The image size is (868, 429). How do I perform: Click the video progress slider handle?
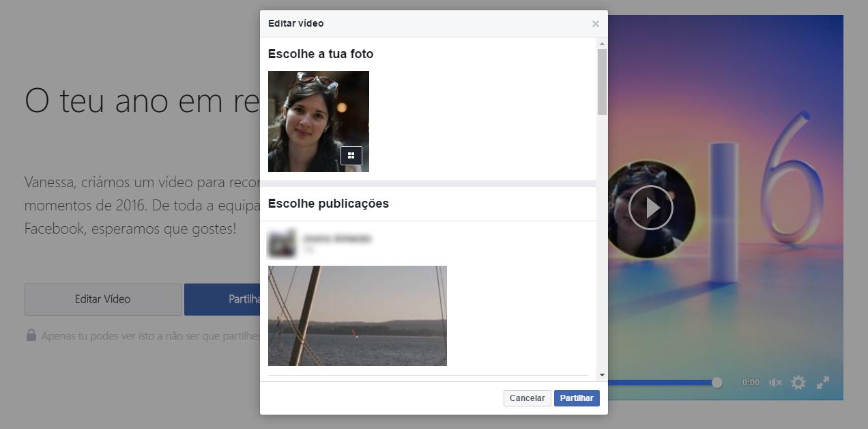point(717,383)
